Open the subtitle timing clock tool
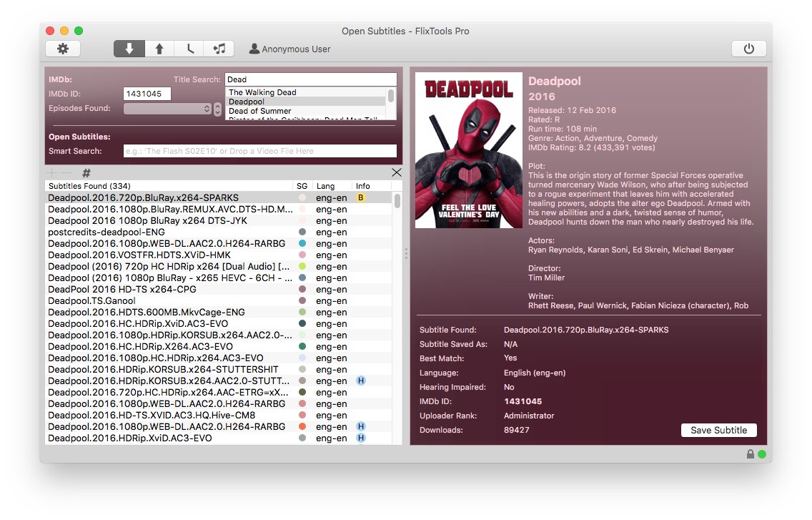The image size is (812, 520). click(x=189, y=49)
